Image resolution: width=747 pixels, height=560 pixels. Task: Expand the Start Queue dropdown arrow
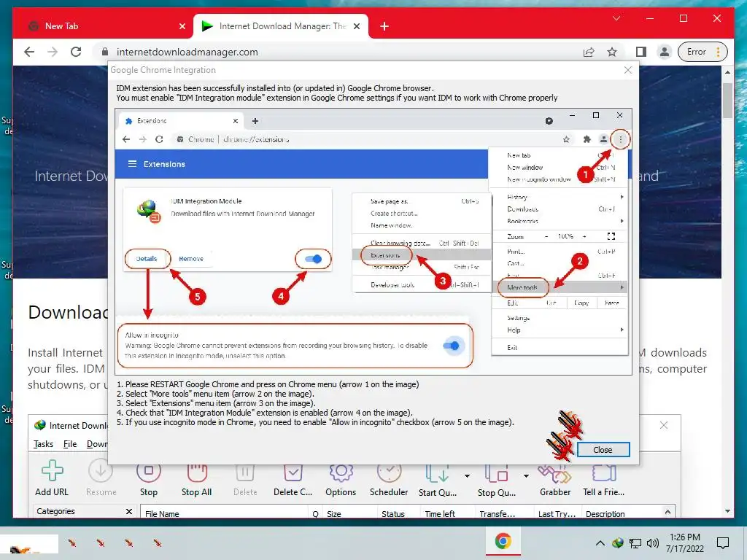[x=467, y=475]
